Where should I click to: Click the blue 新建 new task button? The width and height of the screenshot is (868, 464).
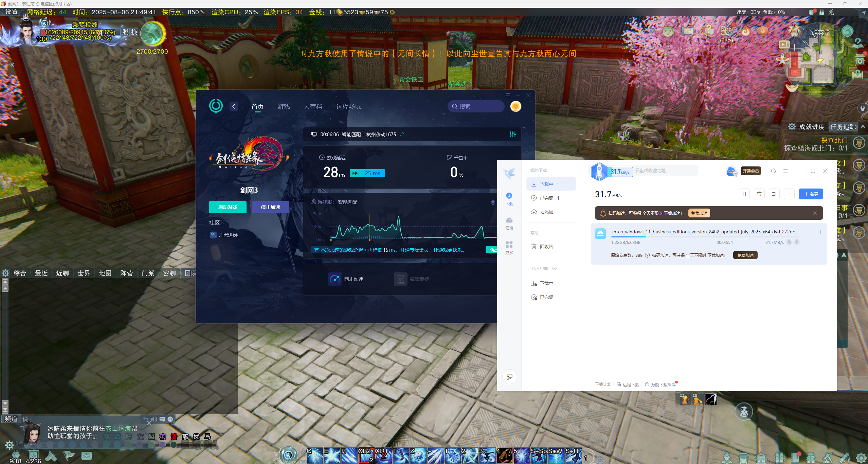[x=811, y=194]
